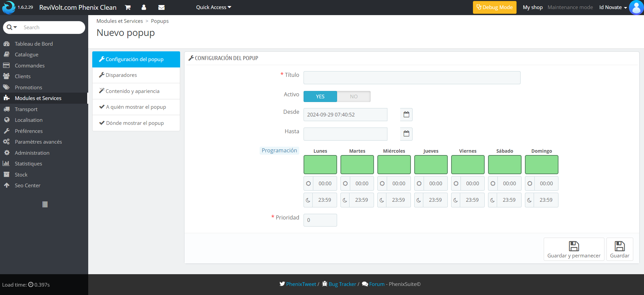Click the Commandes credit card icon

(6, 65)
